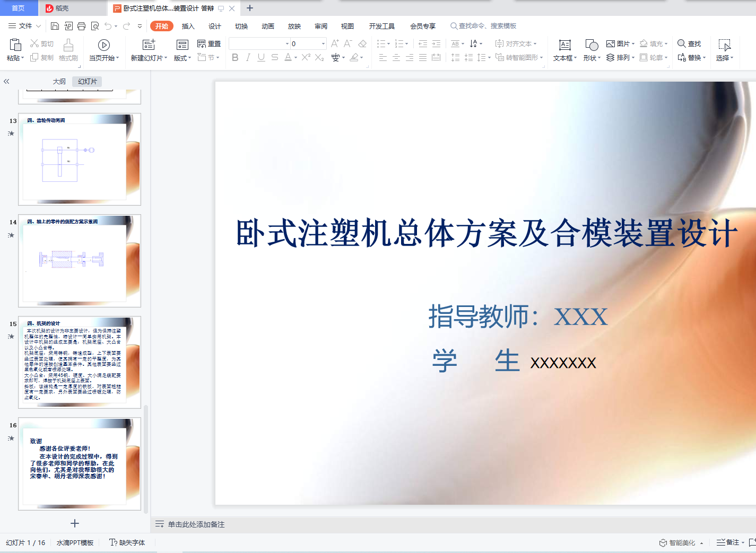Open the shape Fill (填充) color
This screenshot has width=756, height=553.
point(654,43)
